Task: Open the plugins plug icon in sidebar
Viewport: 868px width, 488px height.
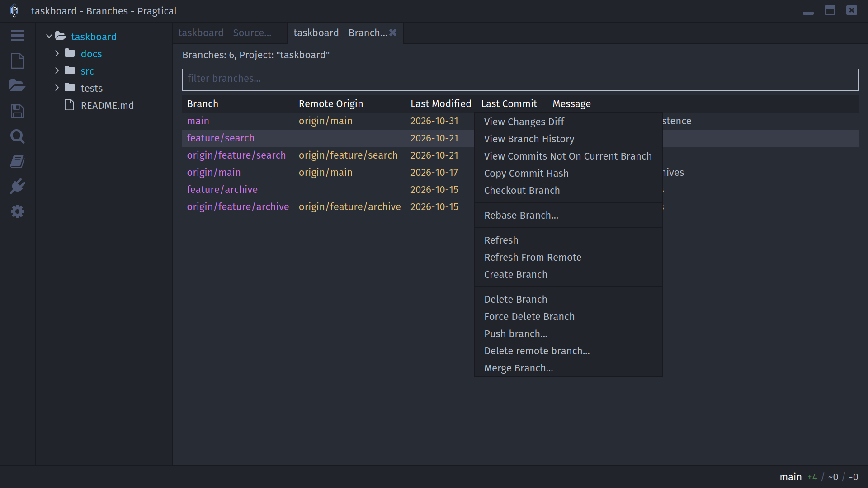Action: pos(17,186)
